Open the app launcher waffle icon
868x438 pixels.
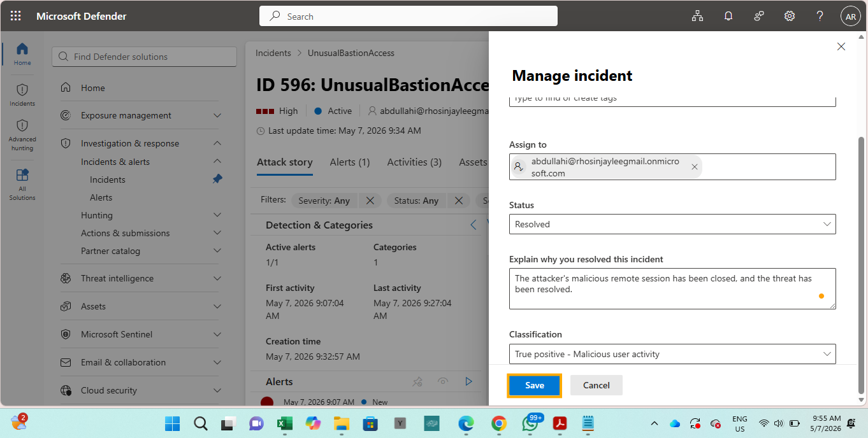coord(16,17)
